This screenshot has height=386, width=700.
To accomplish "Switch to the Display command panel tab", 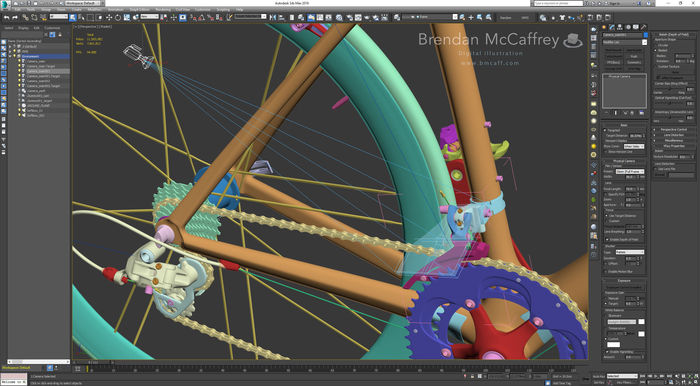I will tap(636, 27).
